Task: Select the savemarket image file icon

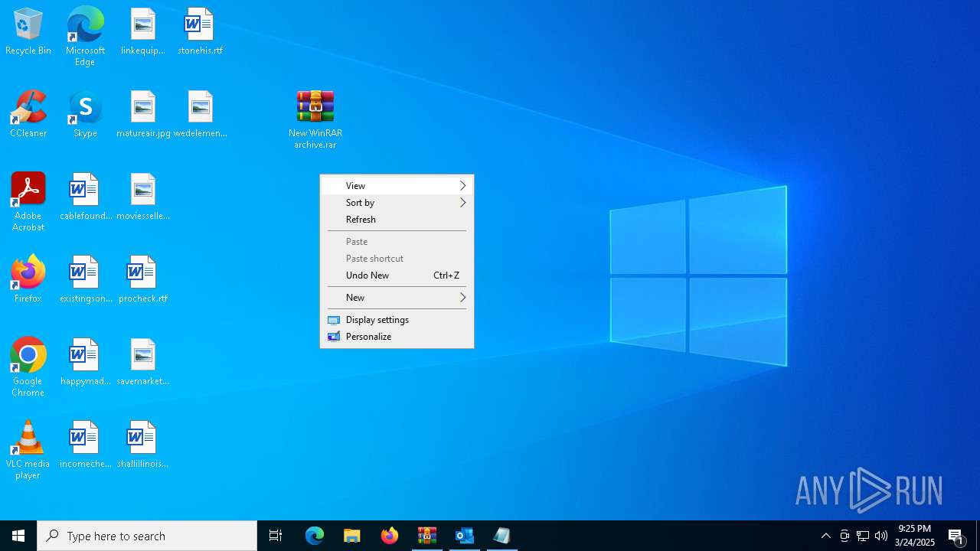Action: point(143,363)
